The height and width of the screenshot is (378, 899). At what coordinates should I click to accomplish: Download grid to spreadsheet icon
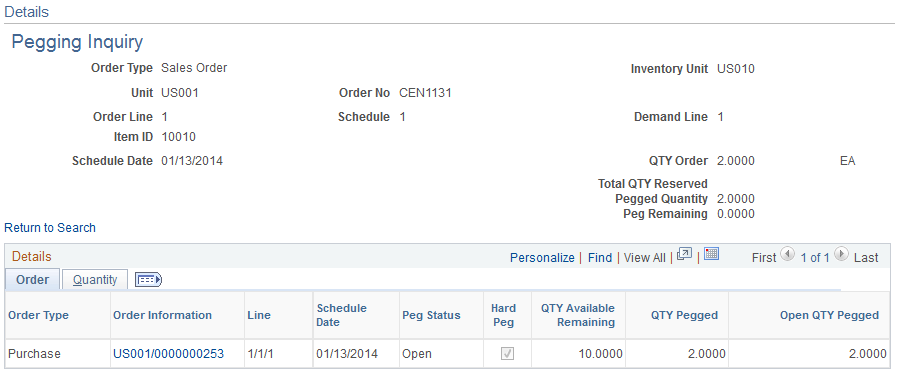712,254
